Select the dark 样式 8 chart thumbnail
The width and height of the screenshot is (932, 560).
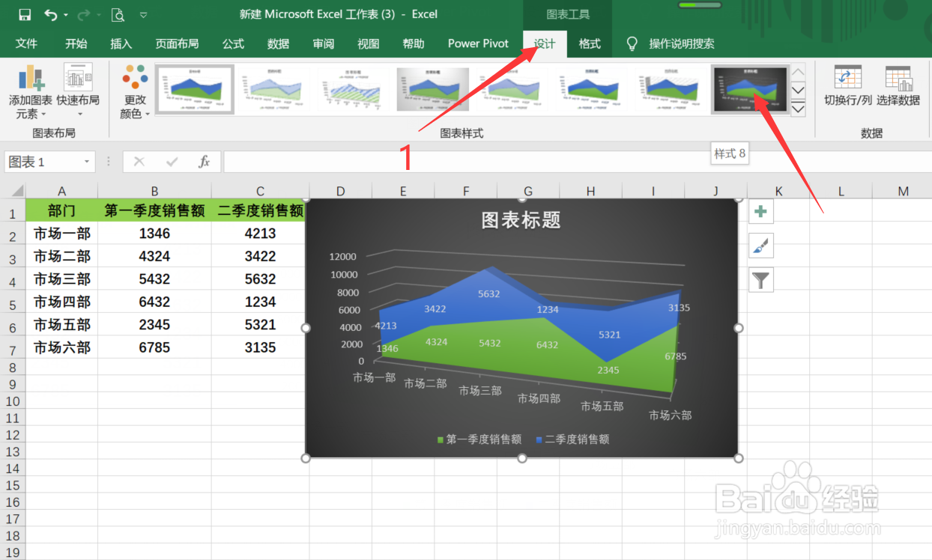(749, 88)
